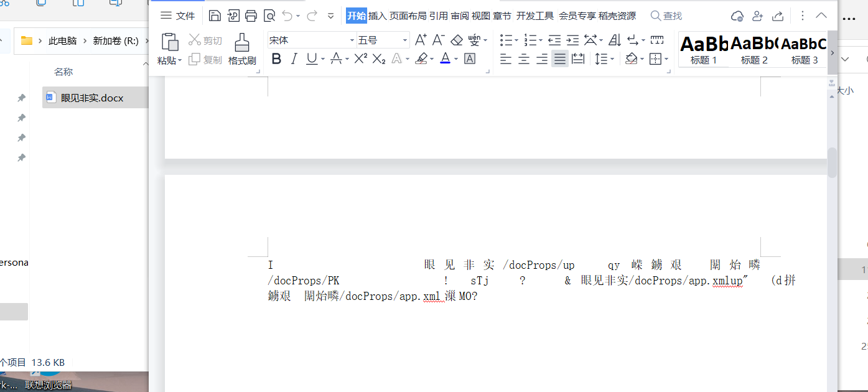Click the Export to PDF icon
This screenshot has width=868, height=392.
tap(233, 16)
